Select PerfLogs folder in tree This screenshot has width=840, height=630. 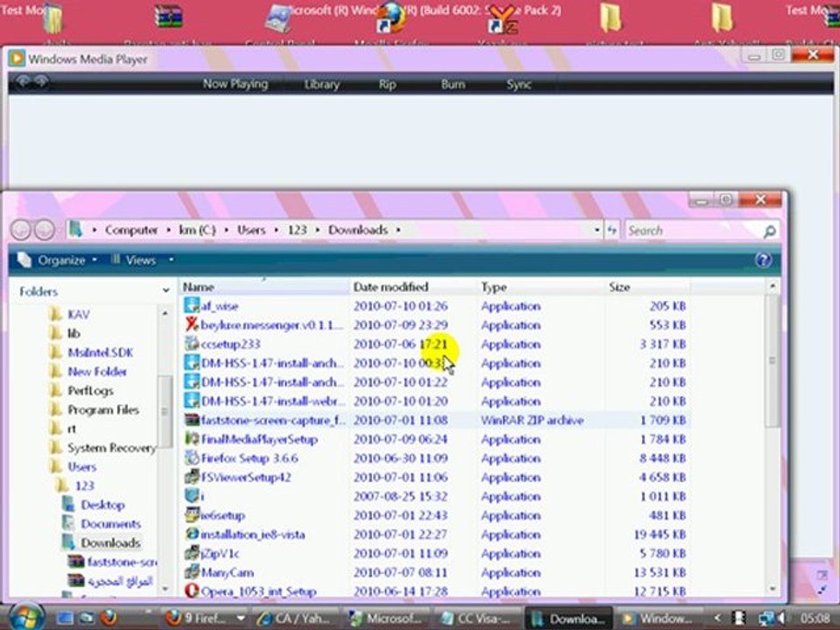(90, 390)
